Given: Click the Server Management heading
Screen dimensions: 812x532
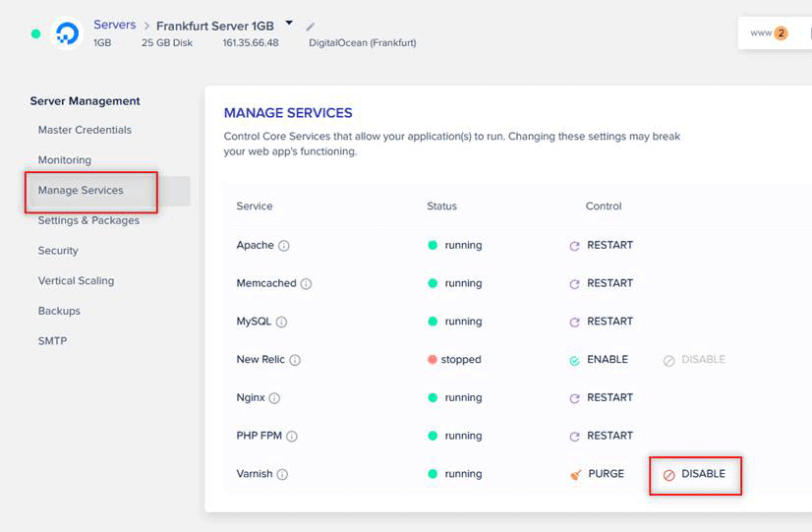Looking at the screenshot, I should point(85,101).
